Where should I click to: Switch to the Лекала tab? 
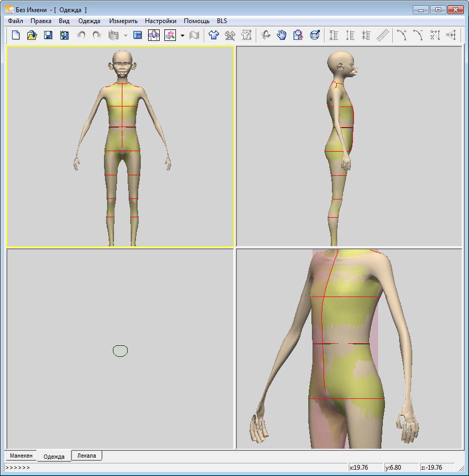click(87, 456)
